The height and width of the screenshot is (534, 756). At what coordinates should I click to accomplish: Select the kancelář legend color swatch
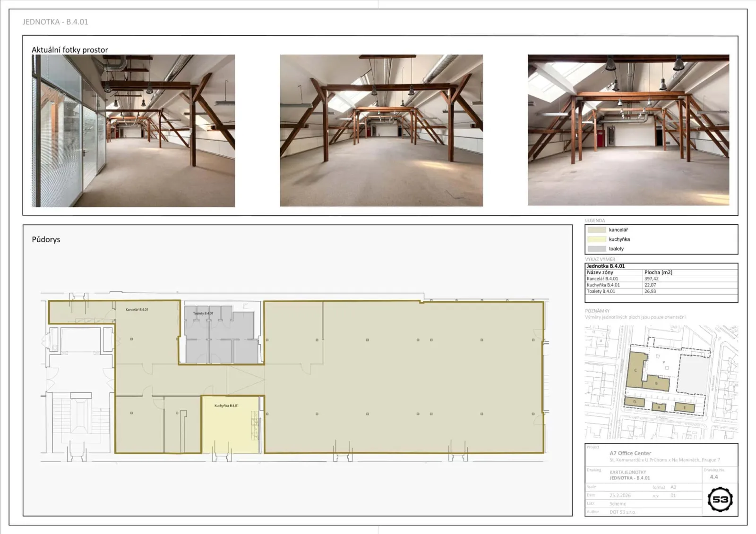597,230
